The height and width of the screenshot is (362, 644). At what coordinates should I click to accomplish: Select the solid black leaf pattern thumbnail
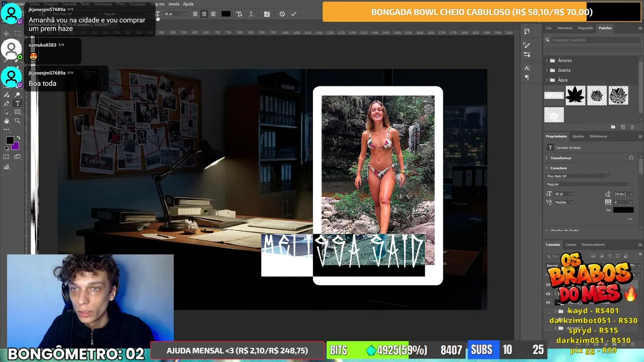tap(575, 96)
